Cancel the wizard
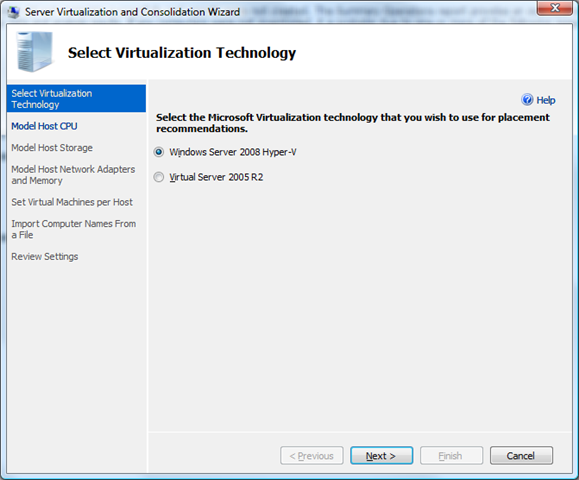579x480 pixels. 521,456
